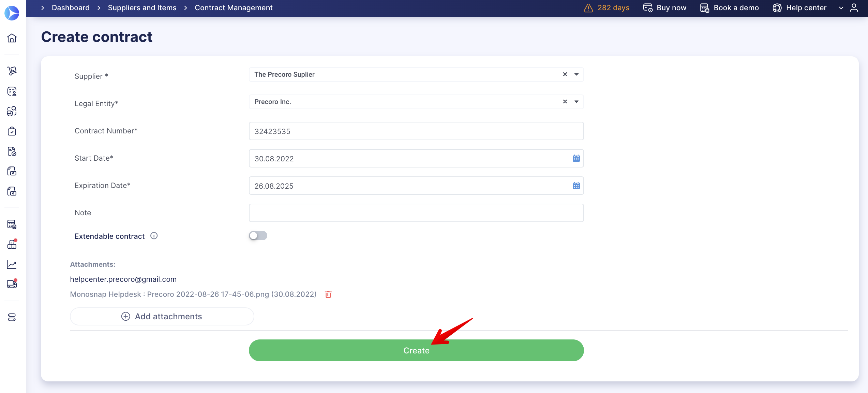Viewport: 868px width, 393px height.
Task: Expand the user menu chevron
Action: [x=841, y=8]
